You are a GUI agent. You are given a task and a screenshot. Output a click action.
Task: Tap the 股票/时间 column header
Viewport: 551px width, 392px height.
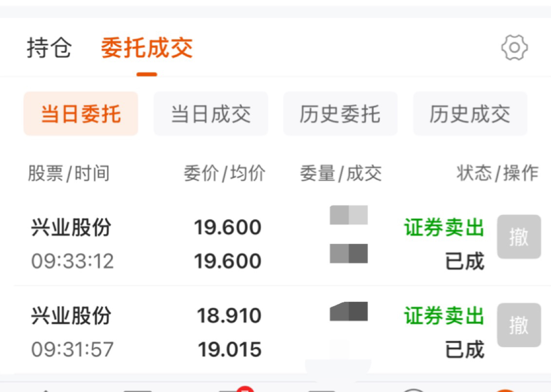pyautogui.click(x=69, y=173)
